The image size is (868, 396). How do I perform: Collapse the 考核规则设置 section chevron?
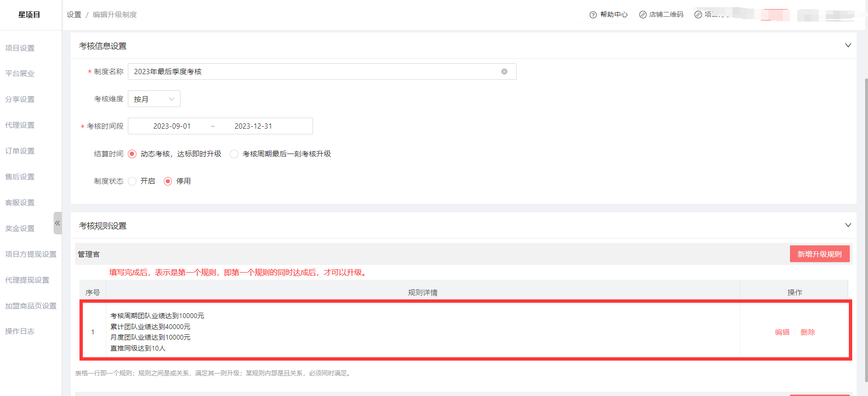tap(847, 225)
